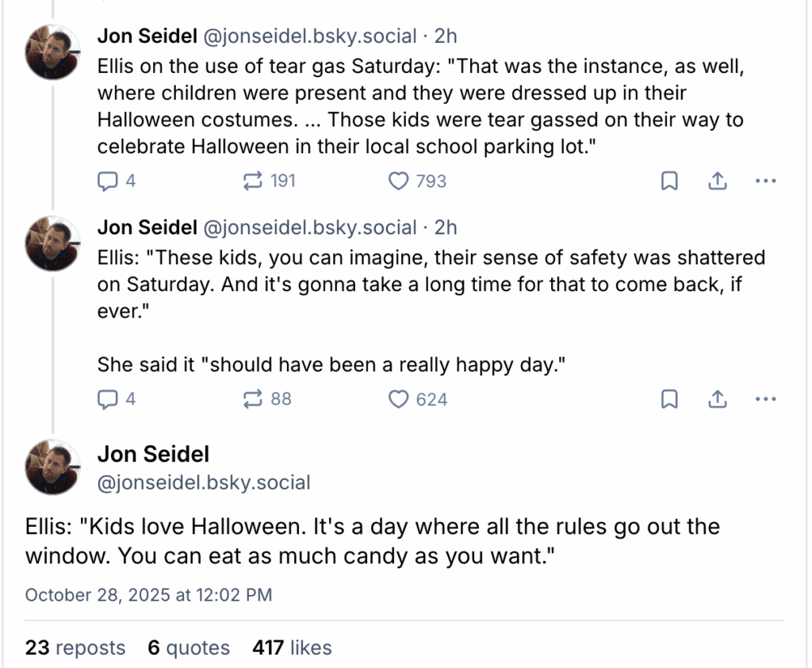Open more options on tear gas post

[765, 182]
